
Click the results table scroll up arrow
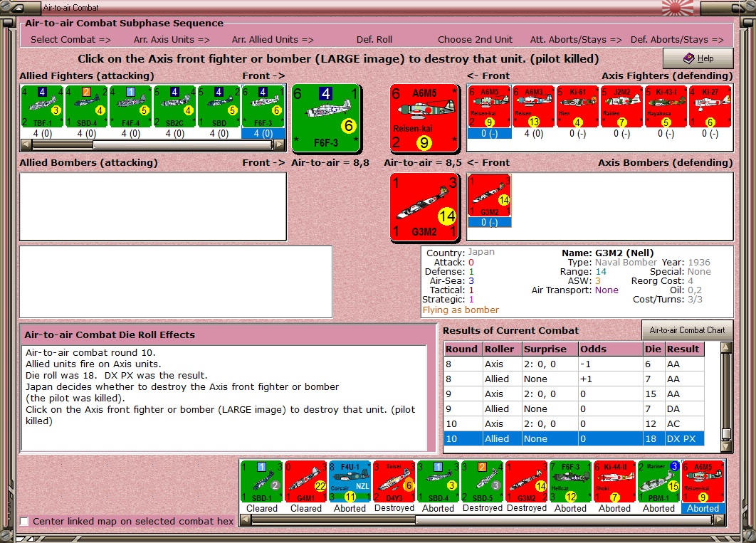pos(726,347)
